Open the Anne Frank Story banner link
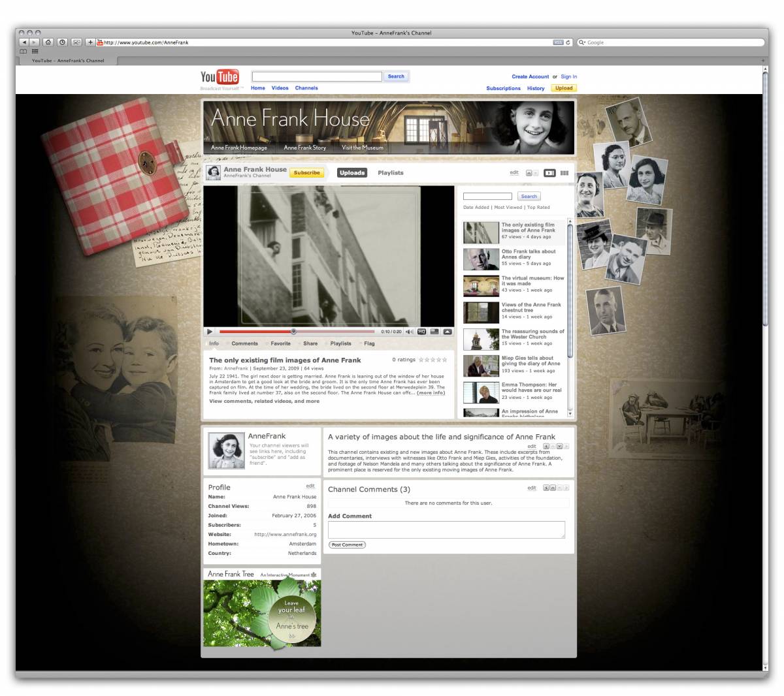784x696 pixels. pyautogui.click(x=304, y=148)
